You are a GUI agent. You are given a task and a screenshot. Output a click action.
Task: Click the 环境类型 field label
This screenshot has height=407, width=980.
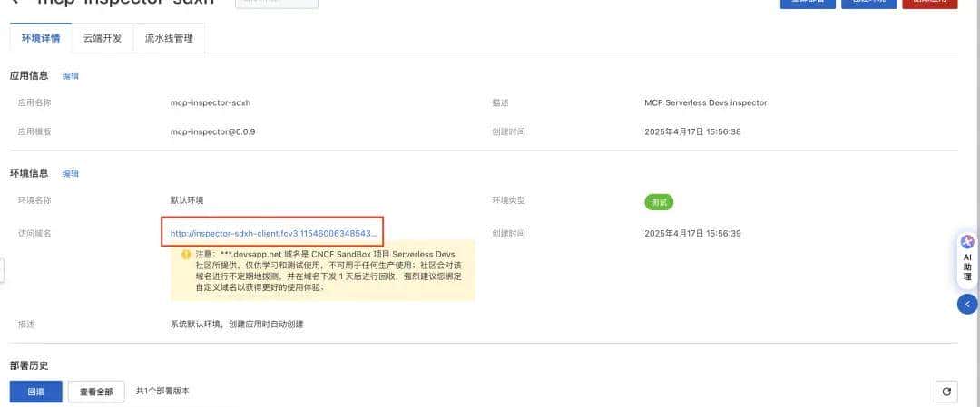click(x=508, y=200)
